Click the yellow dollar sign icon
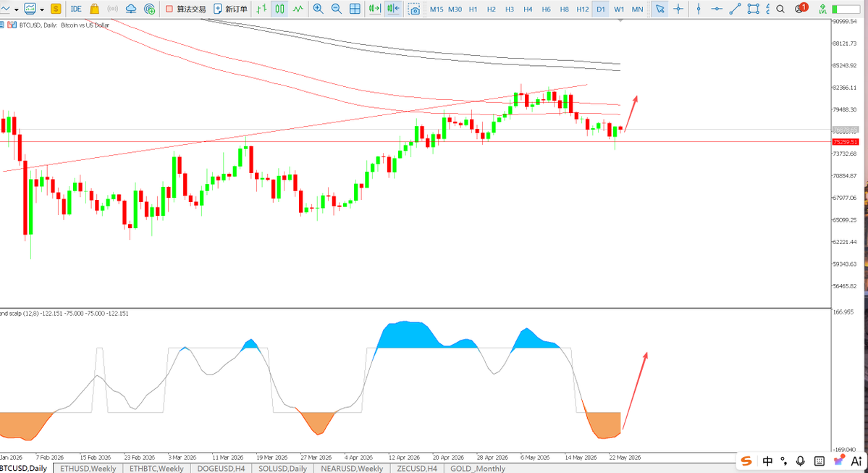 click(55, 9)
